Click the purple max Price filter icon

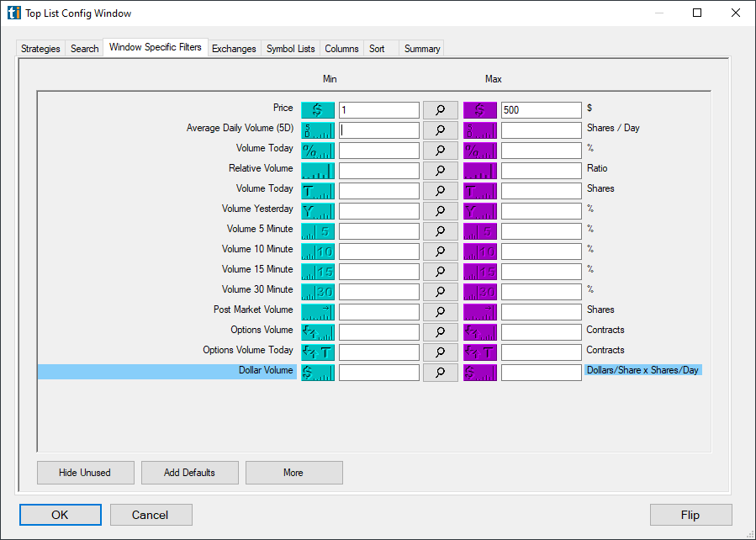(479, 109)
